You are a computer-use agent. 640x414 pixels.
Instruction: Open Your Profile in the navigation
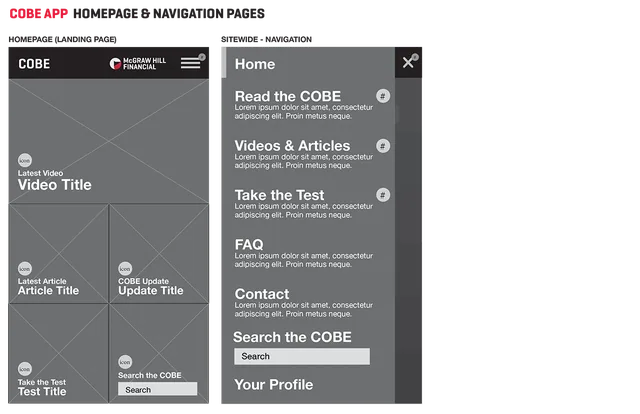[273, 385]
